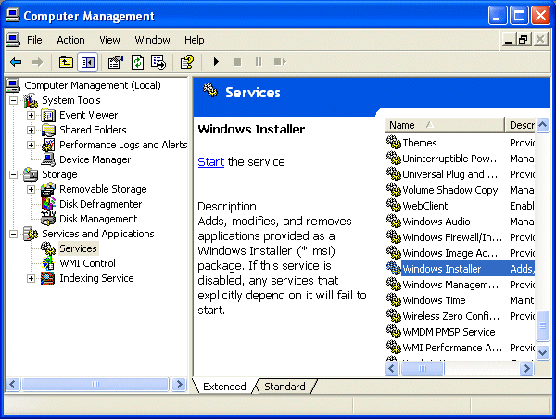Click services list scroll-up arrow
556x419 pixels.
[x=543, y=125]
